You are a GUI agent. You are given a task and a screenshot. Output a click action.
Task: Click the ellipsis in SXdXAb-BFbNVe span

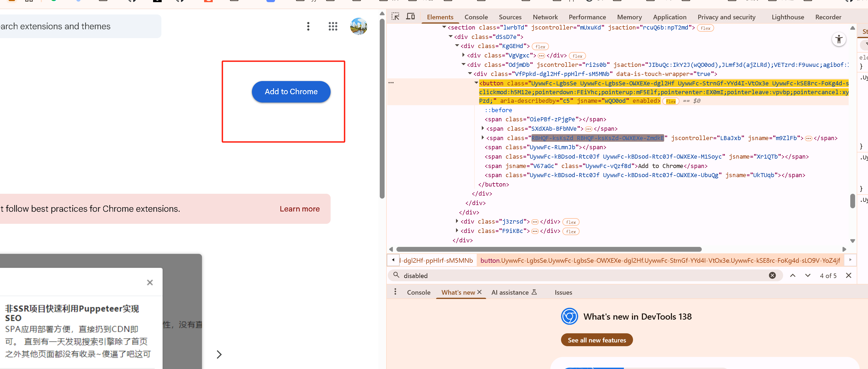(588, 129)
